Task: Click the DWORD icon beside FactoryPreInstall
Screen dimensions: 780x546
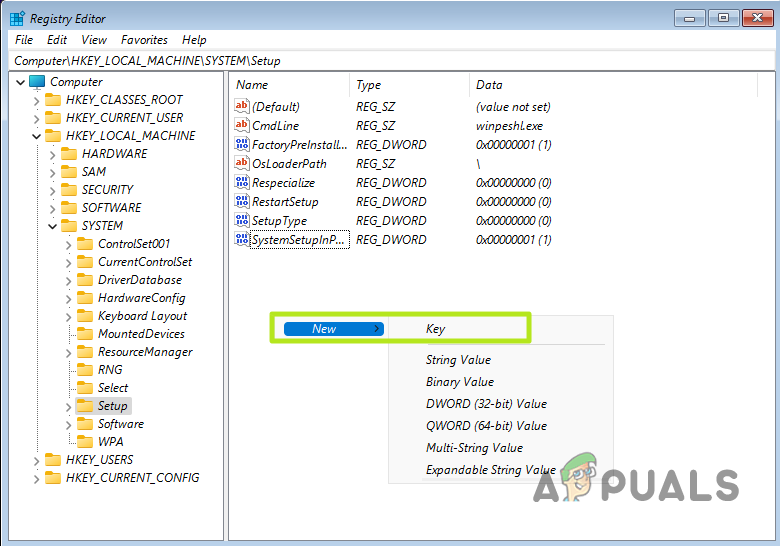Action: (x=242, y=144)
